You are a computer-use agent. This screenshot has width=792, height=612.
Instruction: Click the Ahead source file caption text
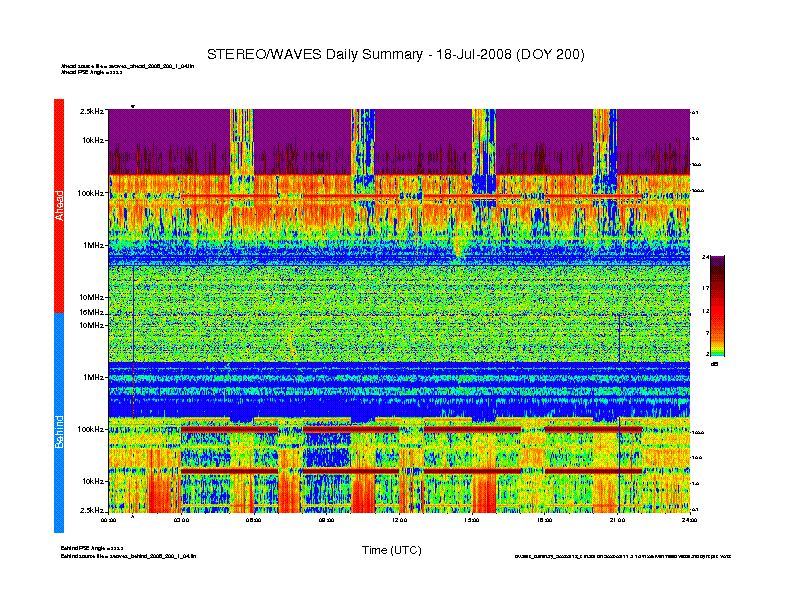coord(127,66)
